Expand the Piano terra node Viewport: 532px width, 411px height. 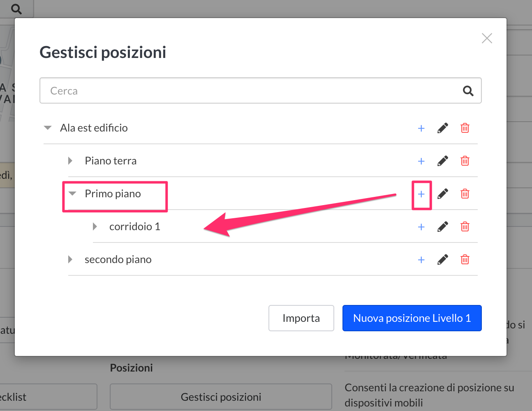pos(70,161)
